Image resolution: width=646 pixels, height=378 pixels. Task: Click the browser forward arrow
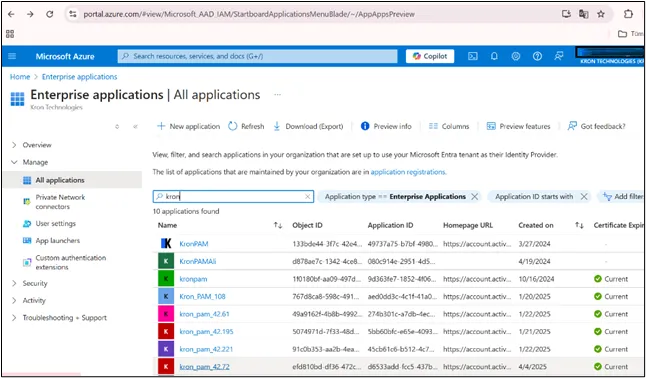pyautogui.click(x=30, y=14)
